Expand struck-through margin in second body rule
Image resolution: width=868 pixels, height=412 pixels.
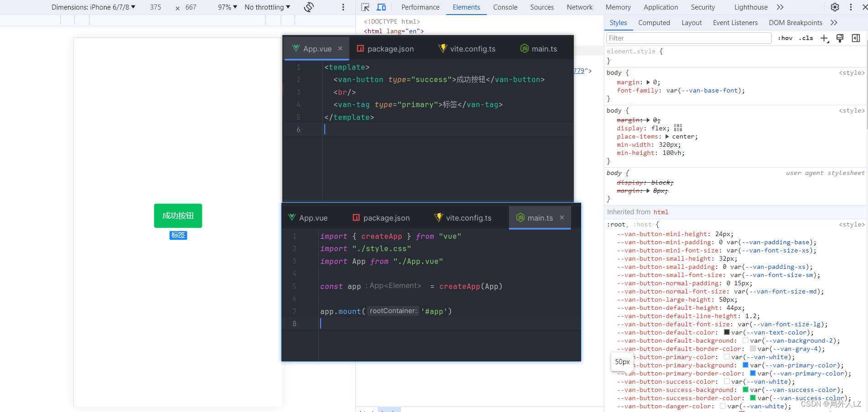[x=648, y=120]
